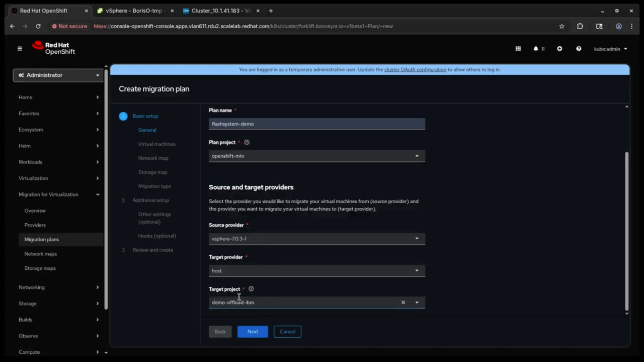Screen dimensions: 644x362
Task: Bookmark this page with the star icon
Action: (562, 26)
